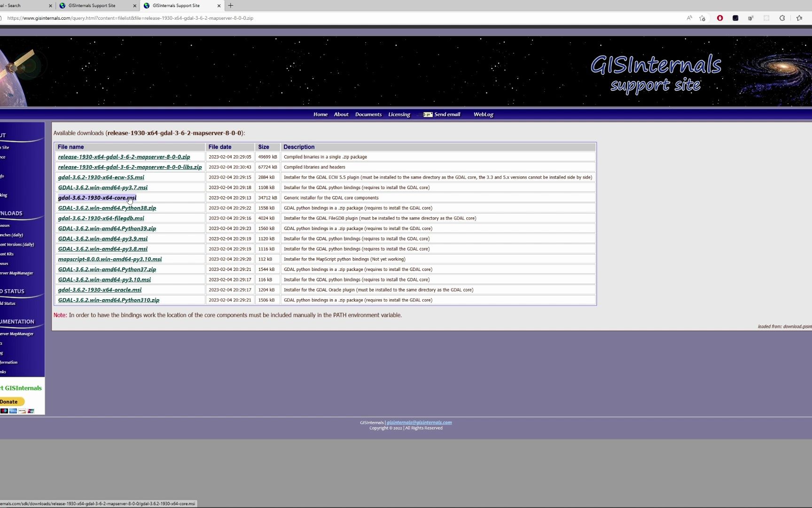Image resolution: width=812 pixels, height=508 pixels.
Task: Click 'Generic installer for the GDAL core components'
Action: pos(331,198)
